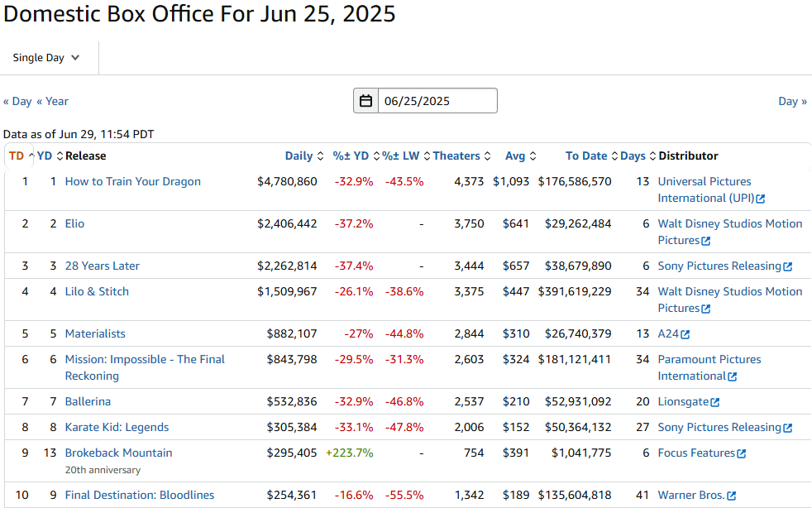Screen dimensions: 812x508
Task: Open How to Train Your Dragon page
Action: click(x=132, y=181)
